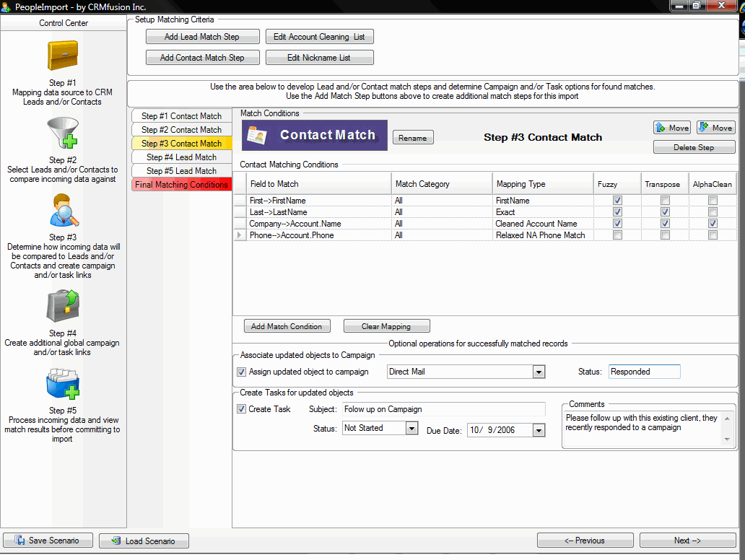Select the First-->FirstName field cell
The width and height of the screenshot is (745, 560).
319,201
